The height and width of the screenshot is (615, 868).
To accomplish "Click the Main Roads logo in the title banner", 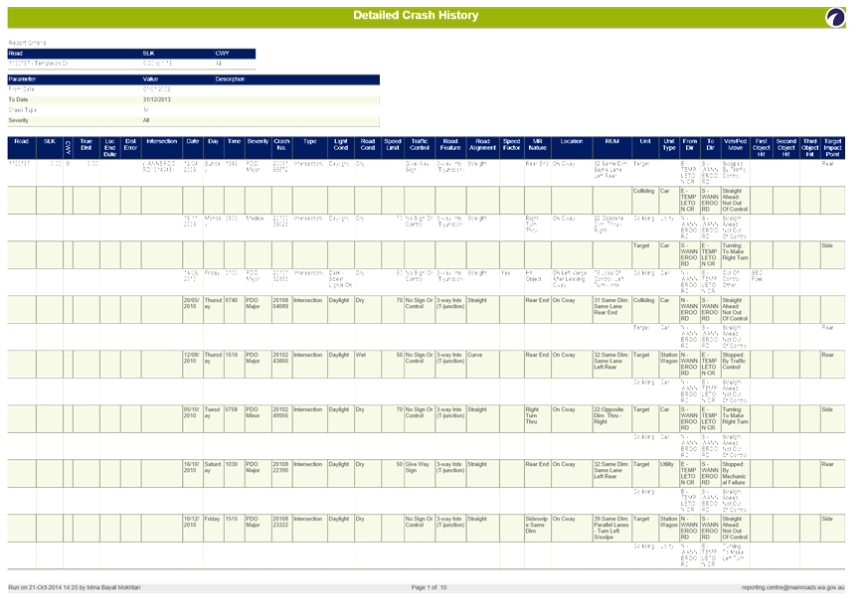I will (x=835, y=17).
